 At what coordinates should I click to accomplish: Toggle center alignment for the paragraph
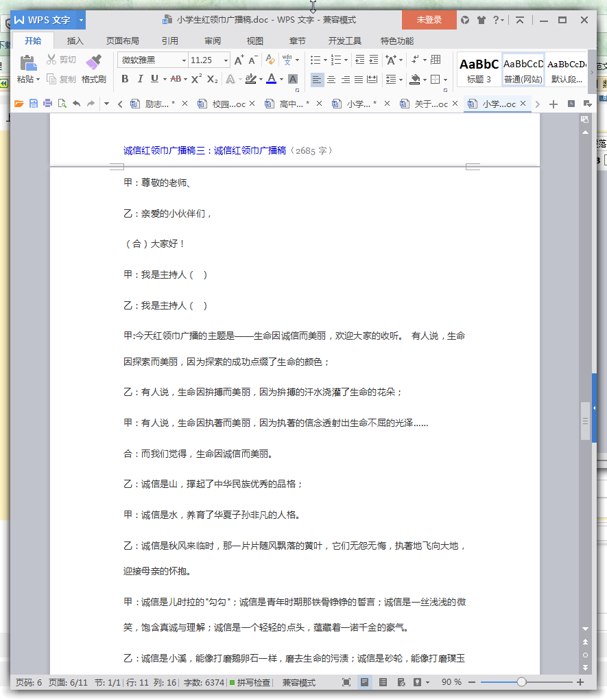click(331, 80)
